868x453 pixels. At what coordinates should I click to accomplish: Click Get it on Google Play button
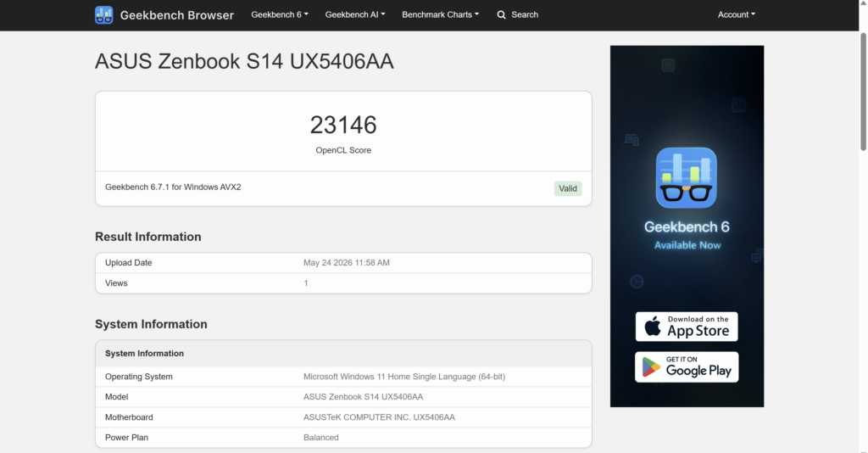(x=687, y=367)
